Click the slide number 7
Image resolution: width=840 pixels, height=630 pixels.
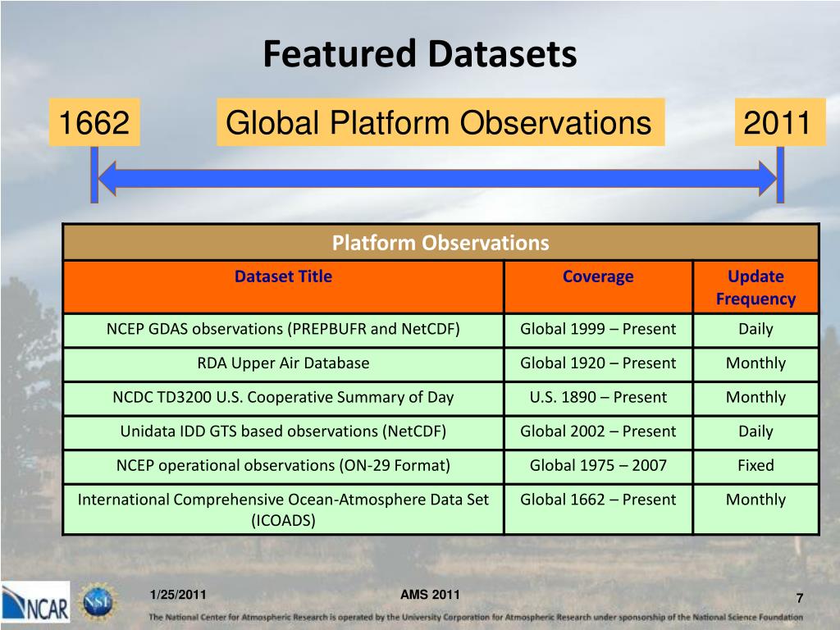click(799, 598)
